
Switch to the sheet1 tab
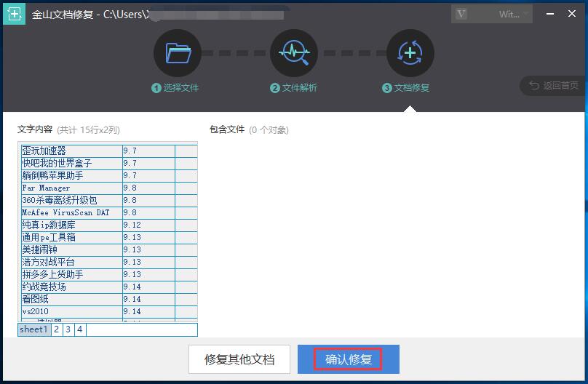click(33, 329)
